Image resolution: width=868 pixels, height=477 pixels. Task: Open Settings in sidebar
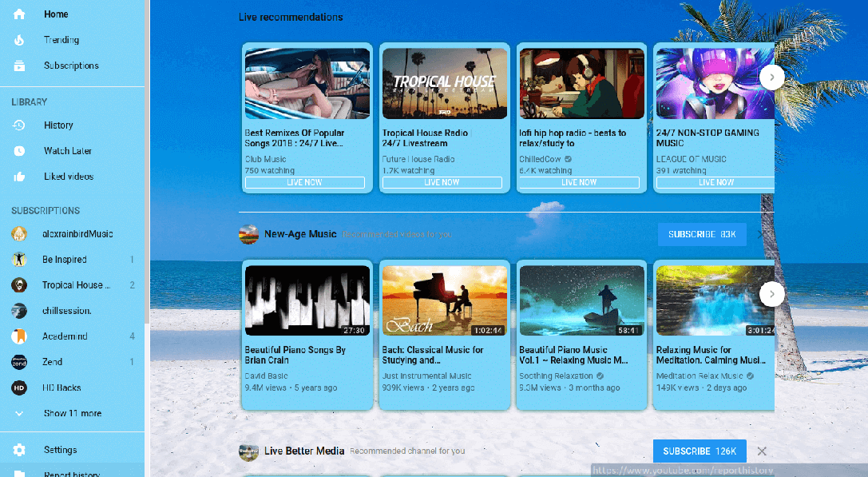pos(72,450)
